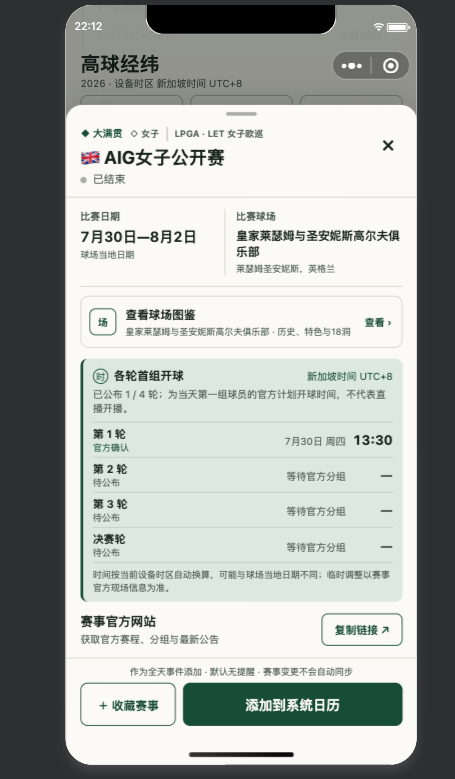Screen dimensions: 455x779
Task: Tap the battery status icon
Action: point(398,27)
